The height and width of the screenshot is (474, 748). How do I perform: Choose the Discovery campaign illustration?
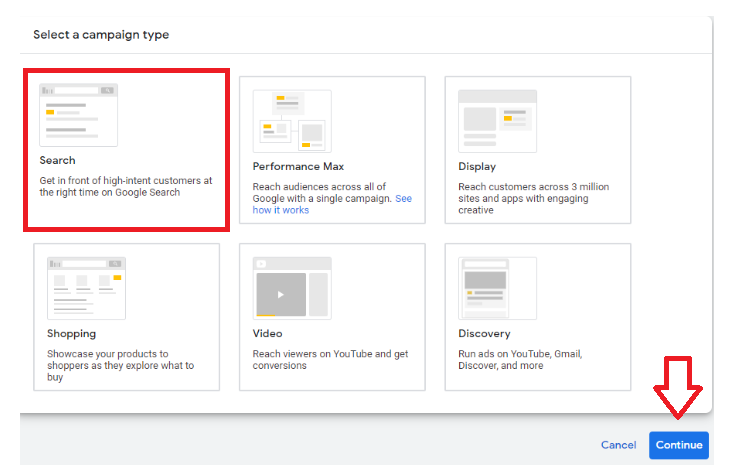498,288
